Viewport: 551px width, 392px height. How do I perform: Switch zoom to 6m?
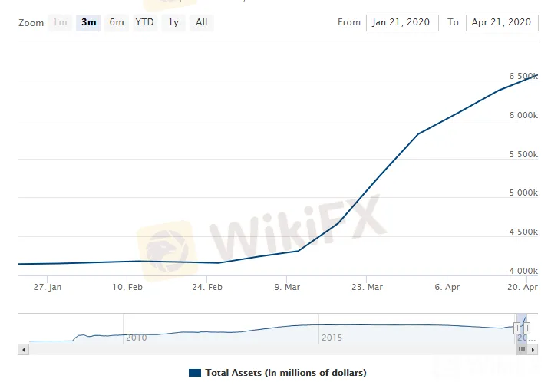point(117,22)
